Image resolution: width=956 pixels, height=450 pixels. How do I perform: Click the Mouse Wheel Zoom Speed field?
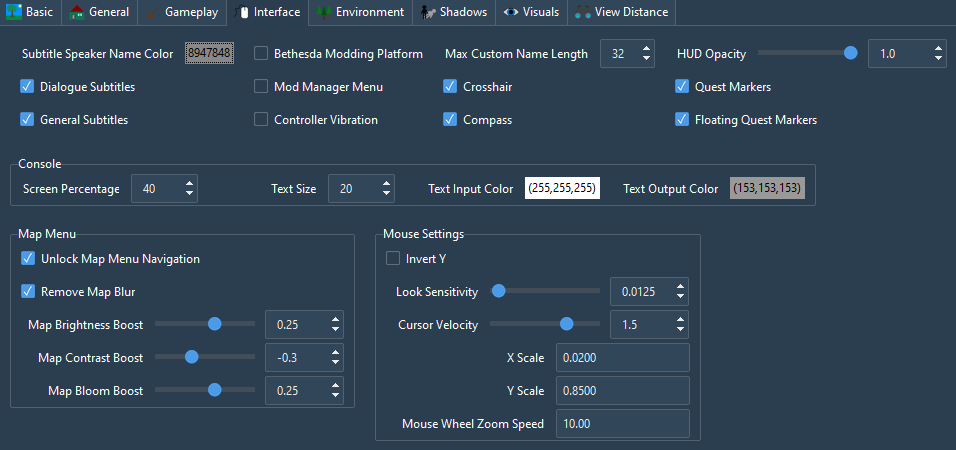[622, 423]
